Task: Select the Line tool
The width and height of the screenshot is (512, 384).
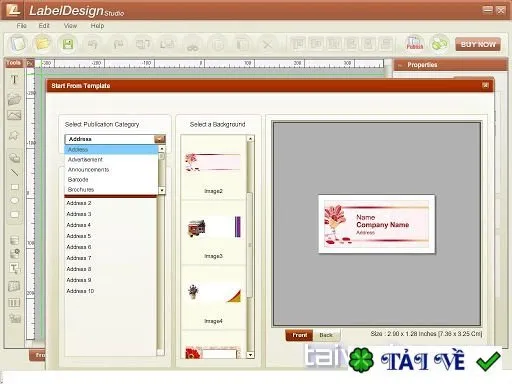Action: coord(14,173)
